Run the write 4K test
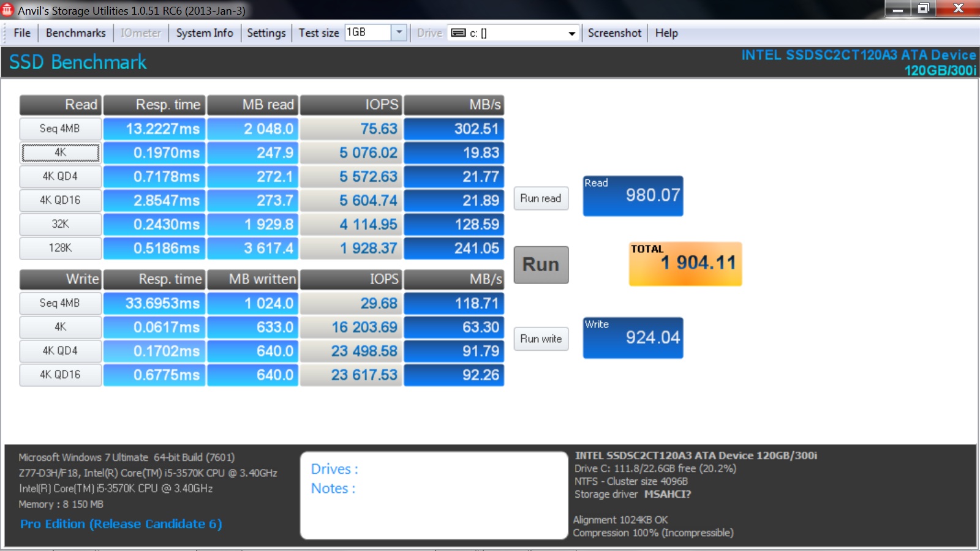The image size is (980, 551). tap(60, 327)
